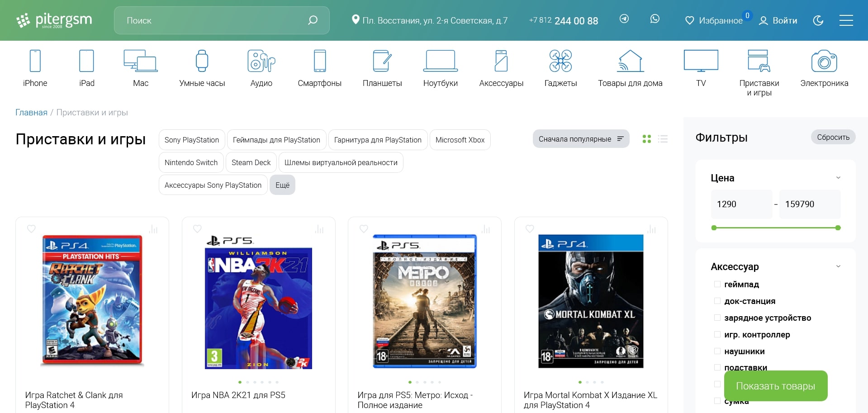Click the Telegram icon in header
Viewport: 868px width, 413px height.
click(x=624, y=19)
